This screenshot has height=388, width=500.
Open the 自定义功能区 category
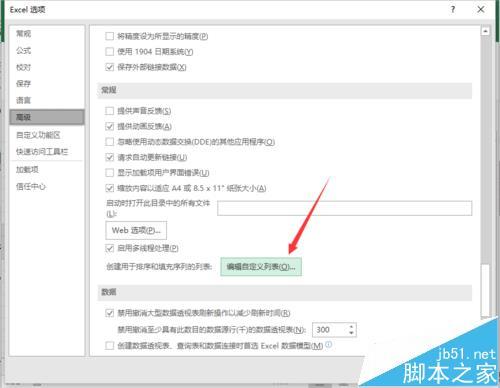pos(38,135)
